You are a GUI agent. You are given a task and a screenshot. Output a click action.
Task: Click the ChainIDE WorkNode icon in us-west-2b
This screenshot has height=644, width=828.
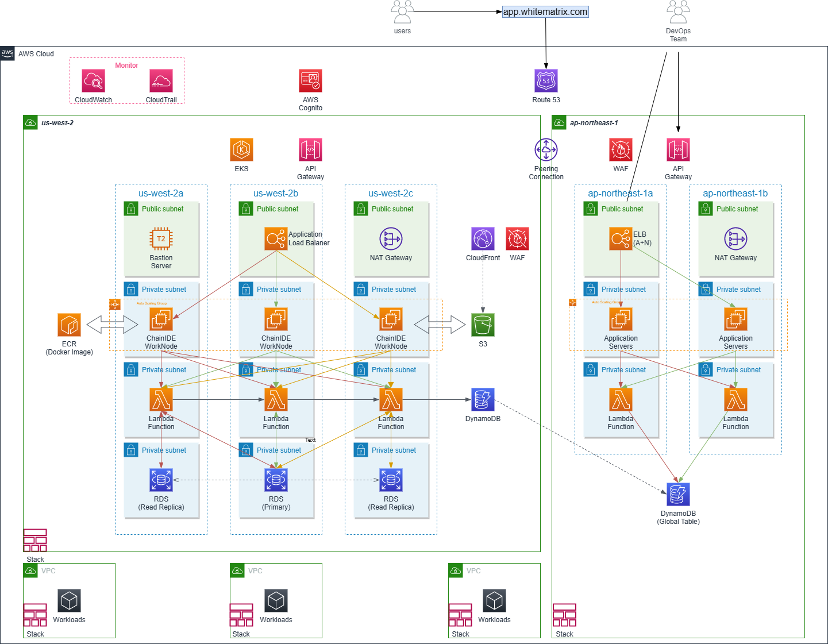pyautogui.click(x=276, y=319)
